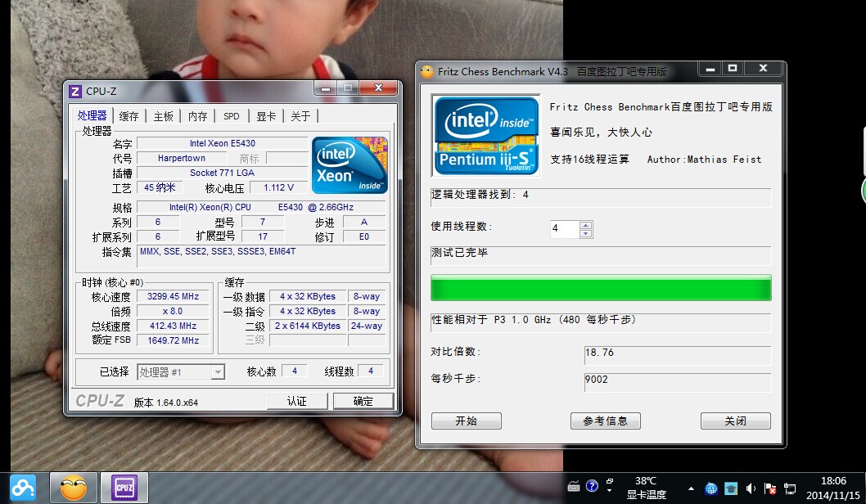
Task: Click the core speed value "3299.45 MHz"
Action: (x=173, y=296)
